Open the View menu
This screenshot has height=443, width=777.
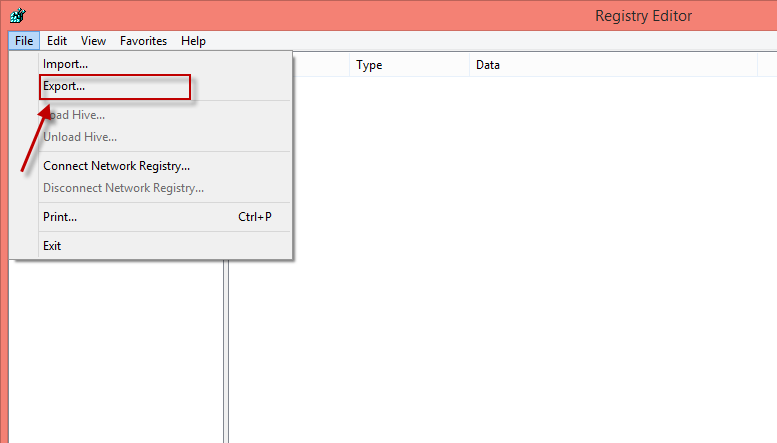[93, 41]
